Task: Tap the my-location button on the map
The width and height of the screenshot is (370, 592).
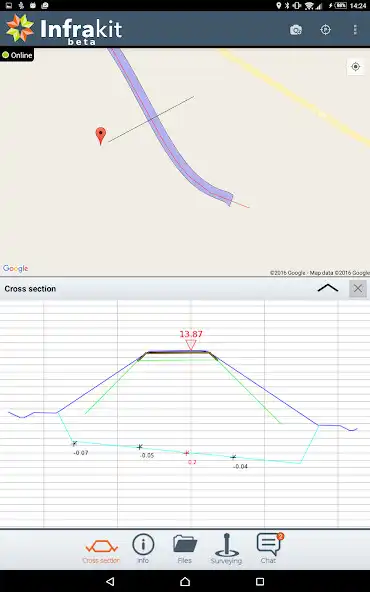Action: pos(355,67)
